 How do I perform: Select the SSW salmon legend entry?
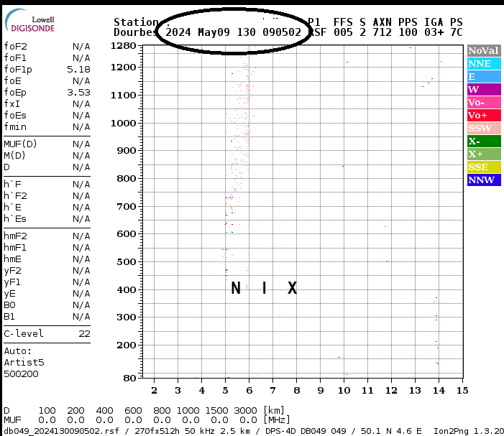click(483, 129)
